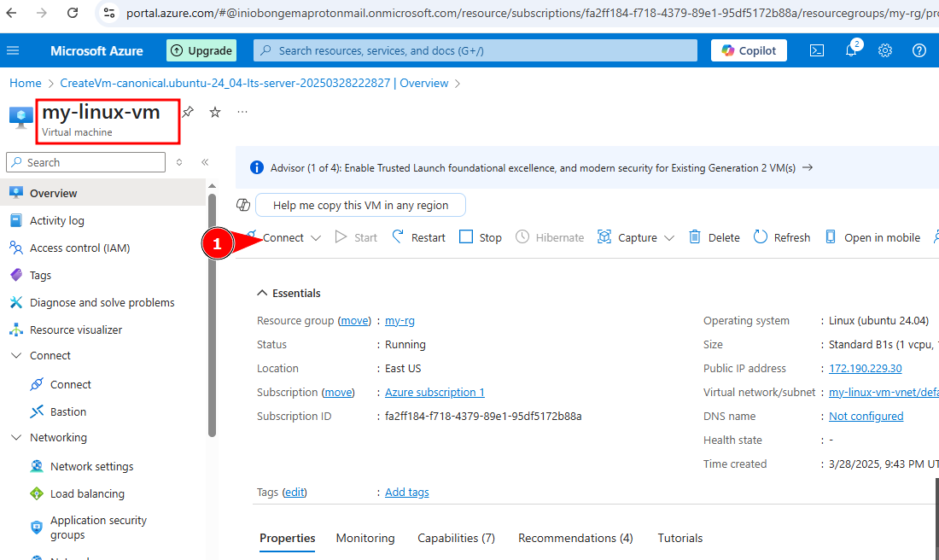Screen dimensions: 939x560
Task: Select Overview in sidebar
Action: pyautogui.click(x=103, y=193)
